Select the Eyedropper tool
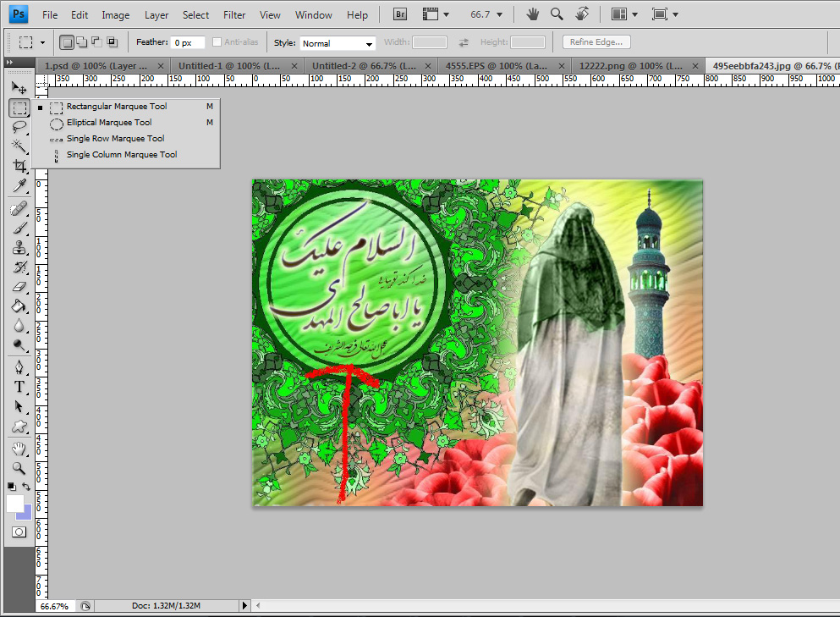The width and height of the screenshot is (840, 617). [x=19, y=185]
